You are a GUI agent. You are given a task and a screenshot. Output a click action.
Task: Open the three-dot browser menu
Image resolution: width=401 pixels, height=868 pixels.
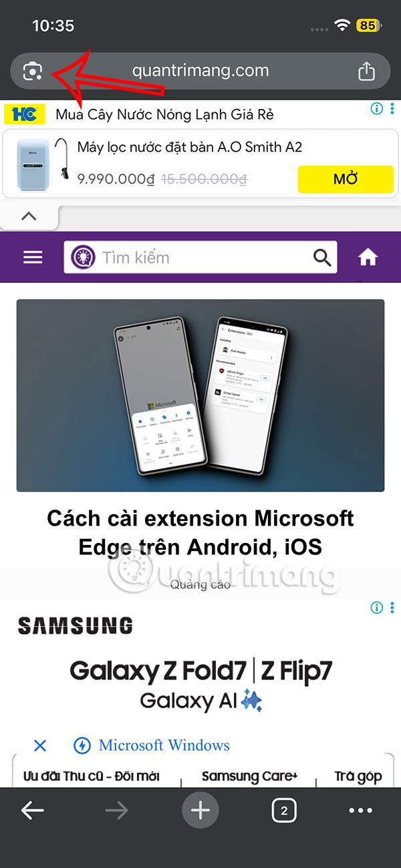click(x=361, y=810)
